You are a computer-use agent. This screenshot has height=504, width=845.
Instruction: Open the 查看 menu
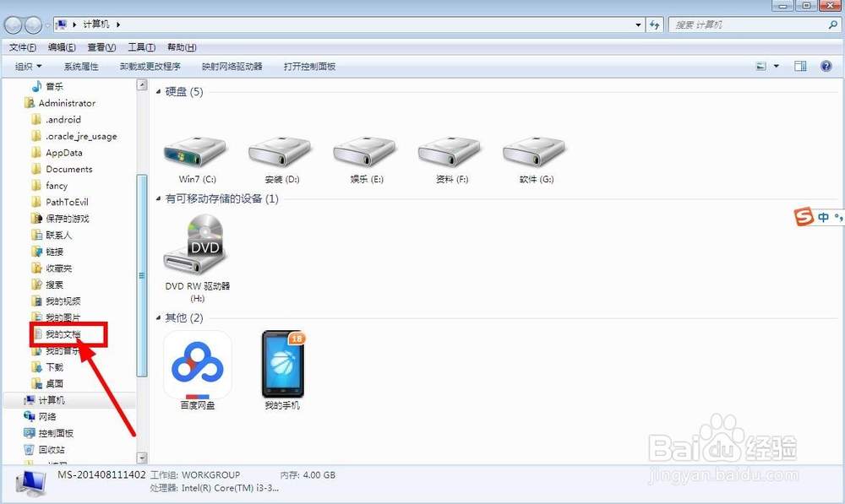[x=101, y=46]
